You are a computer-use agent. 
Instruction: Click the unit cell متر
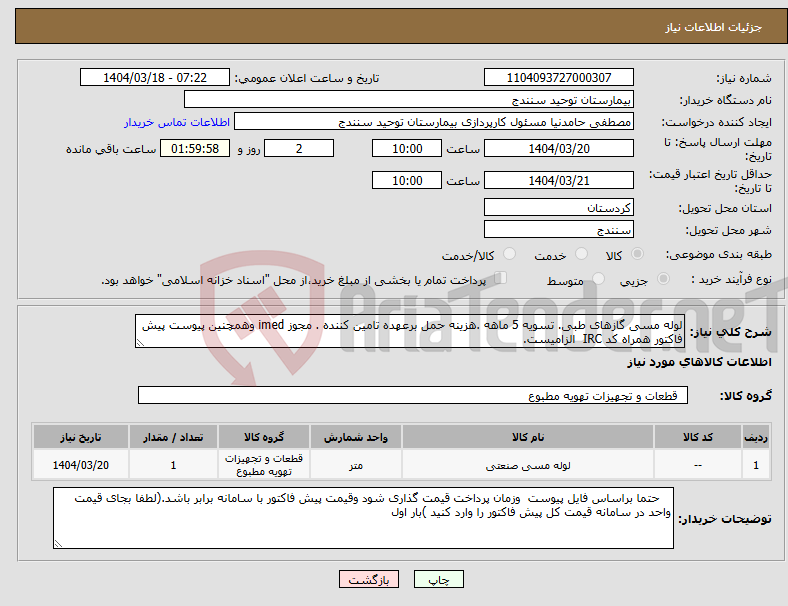pyautogui.click(x=356, y=465)
